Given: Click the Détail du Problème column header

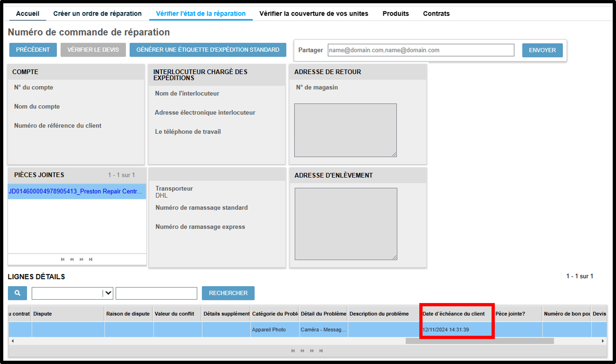Looking at the screenshot, I should coord(323,314).
